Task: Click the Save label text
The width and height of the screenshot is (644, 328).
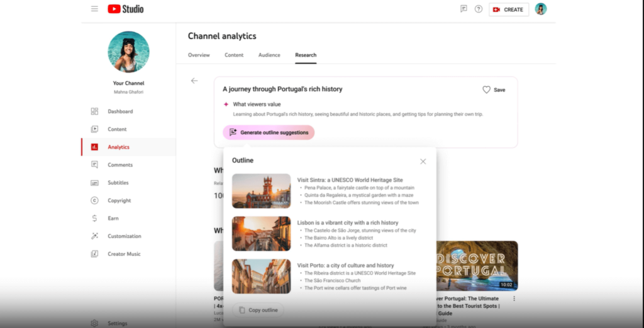Action: click(499, 90)
